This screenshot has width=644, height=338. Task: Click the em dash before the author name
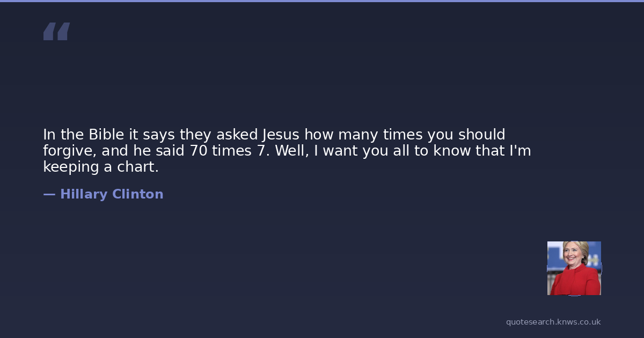49,194
